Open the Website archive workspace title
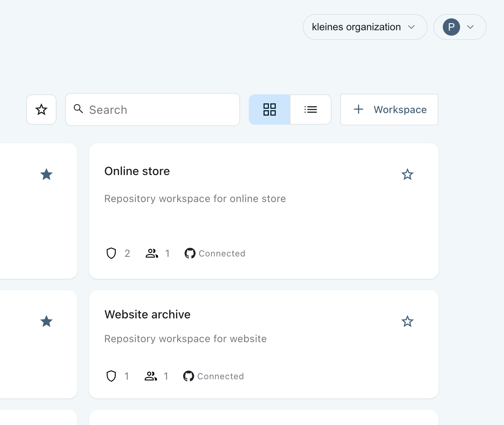This screenshot has width=504, height=425. coord(148,314)
